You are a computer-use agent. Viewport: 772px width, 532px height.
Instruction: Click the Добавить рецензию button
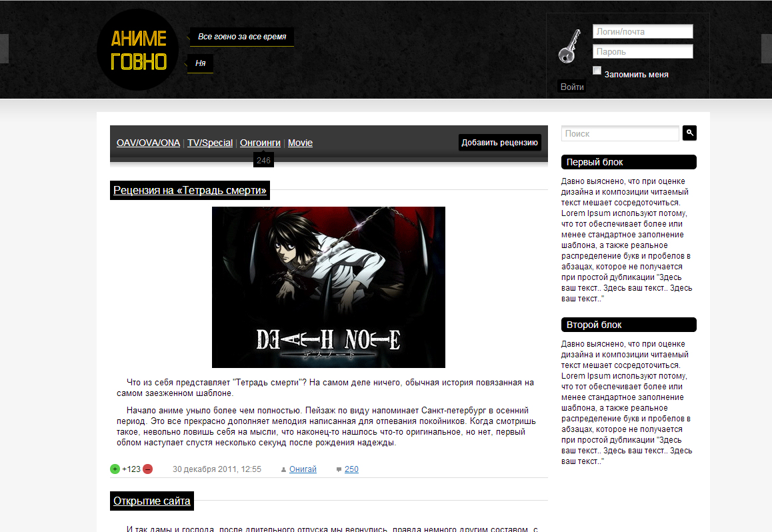coord(500,142)
